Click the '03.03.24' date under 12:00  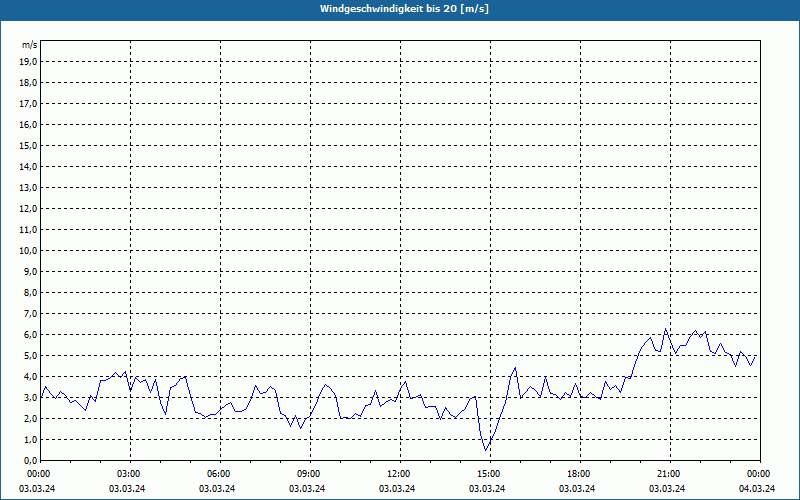(397, 488)
